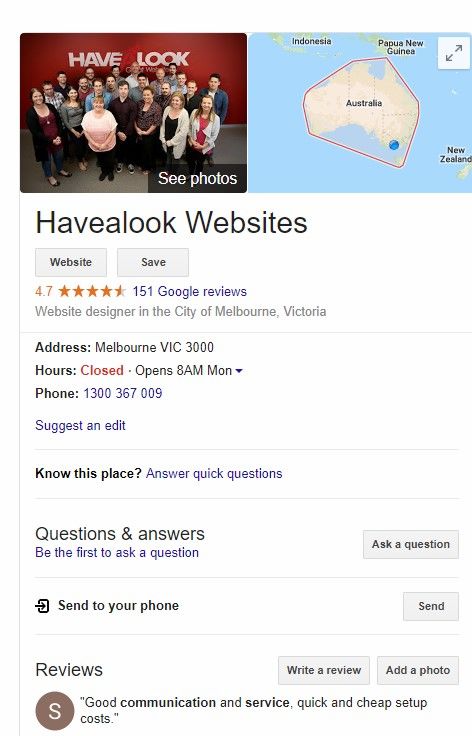The width and height of the screenshot is (472, 736).
Task: Click reviewer avatar with letter S
Action: [x=54, y=711]
